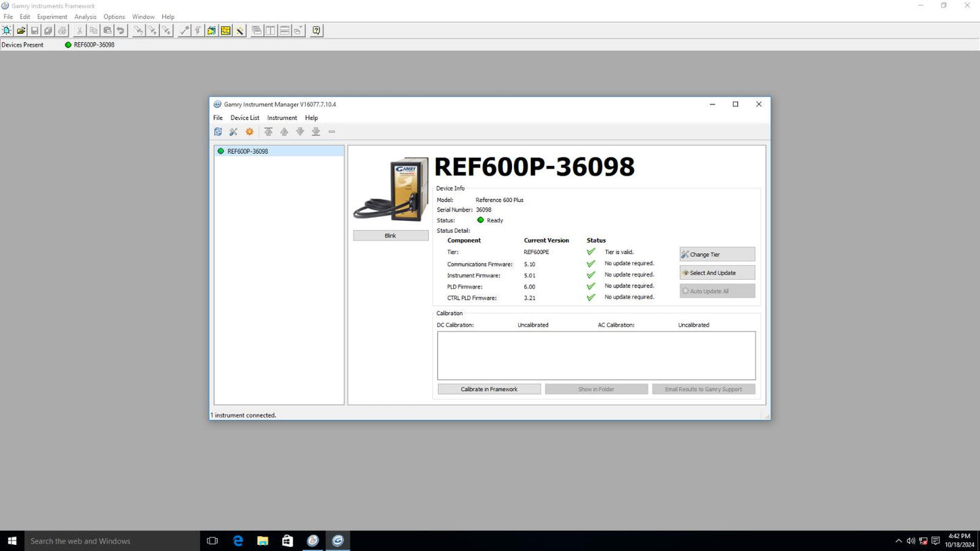Image resolution: width=980 pixels, height=551 pixels.
Task: Click the move-up arrow icon
Action: (x=284, y=131)
